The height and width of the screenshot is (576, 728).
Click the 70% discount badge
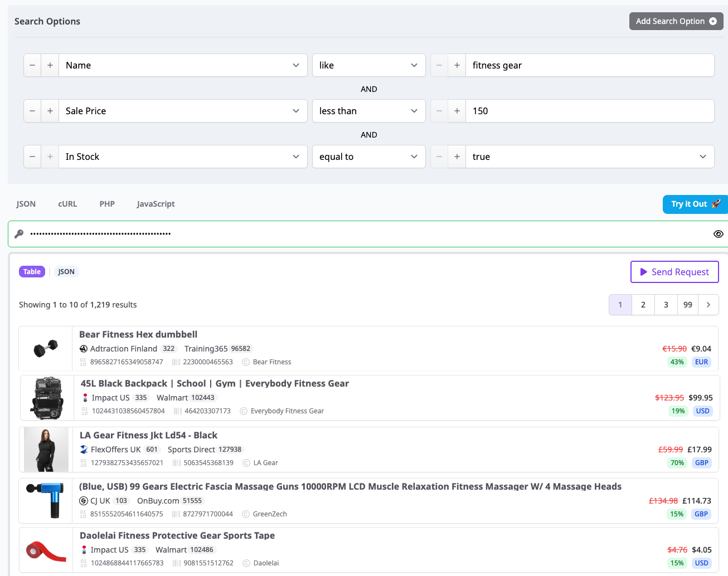tap(677, 463)
